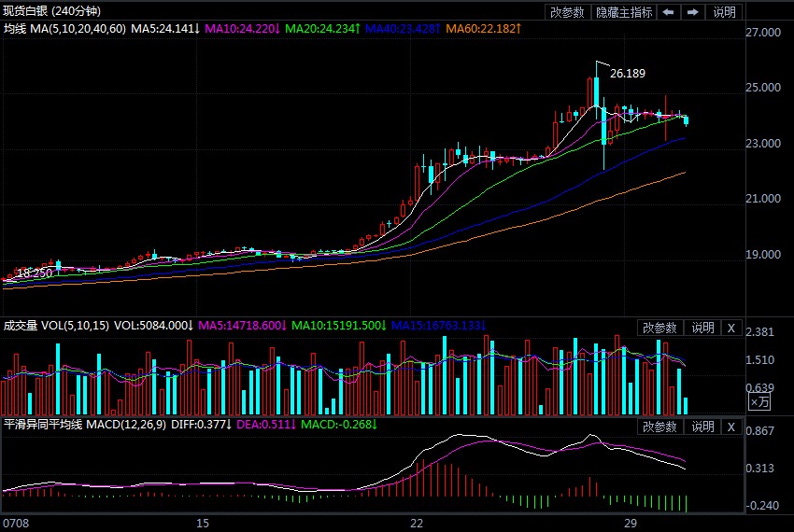Select the orange MA60 legend label
Viewport: 794px width, 532px height.
click(x=483, y=29)
